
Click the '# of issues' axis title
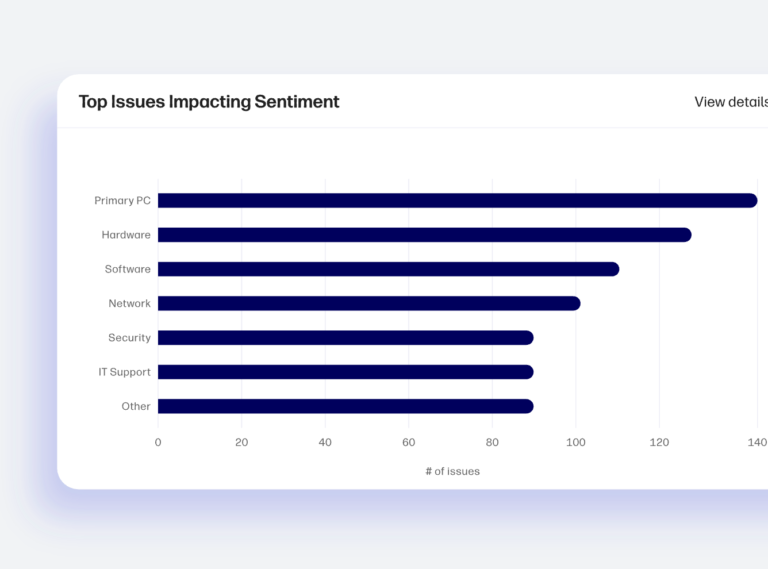pyautogui.click(x=453, y=471)
